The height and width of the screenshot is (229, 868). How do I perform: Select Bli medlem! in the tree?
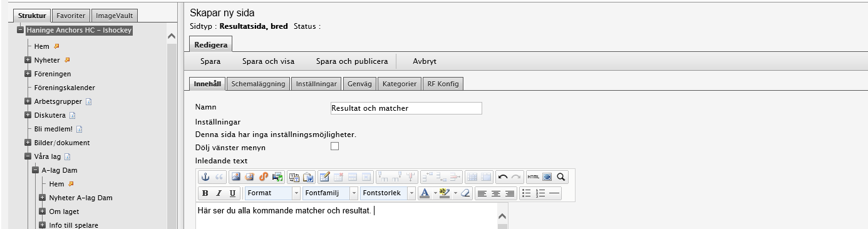pos(53,129)
